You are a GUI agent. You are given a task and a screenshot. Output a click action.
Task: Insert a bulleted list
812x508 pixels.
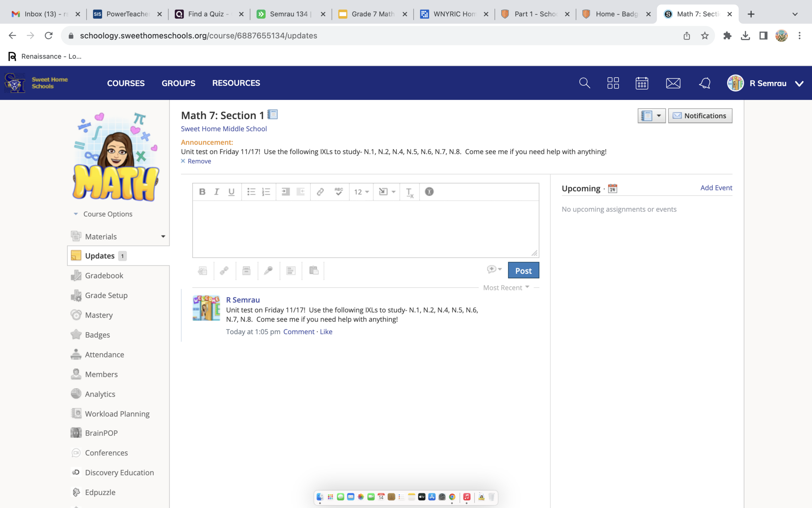[x=251, y=192]
